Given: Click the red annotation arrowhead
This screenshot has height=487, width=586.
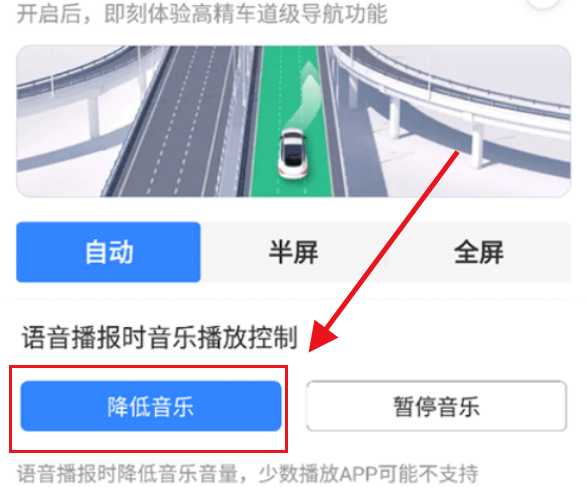Looking at the screenshot, I should pyautogui.click(x=322, y=336).
